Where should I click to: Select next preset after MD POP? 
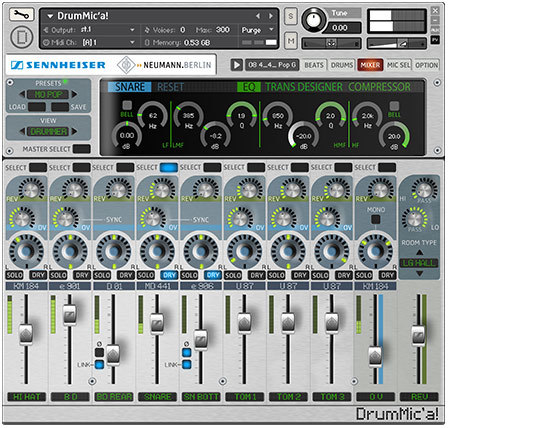tap(74, 95)
